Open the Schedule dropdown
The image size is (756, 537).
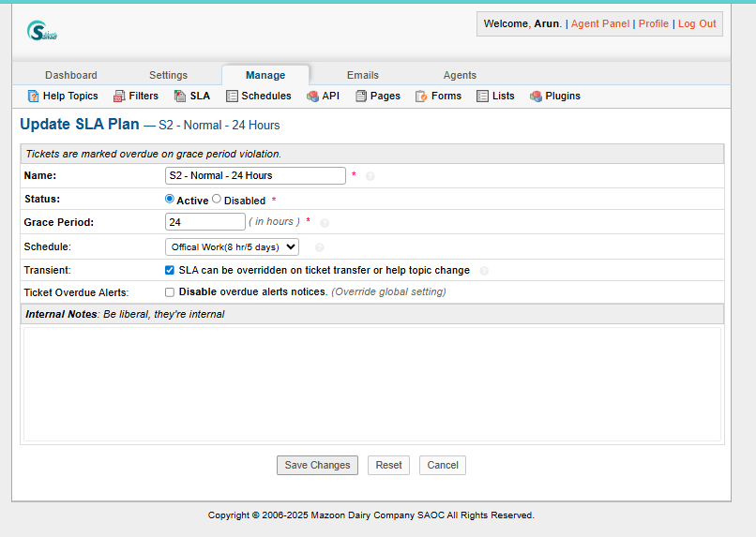[232, 247]
